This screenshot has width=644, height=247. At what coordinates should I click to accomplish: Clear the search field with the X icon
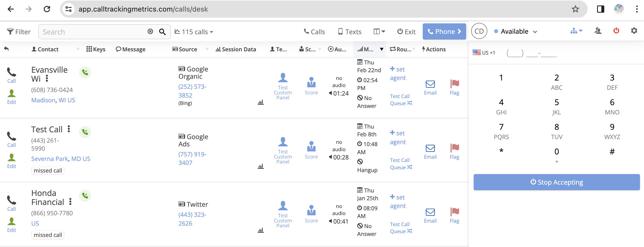[x=150, y=31]
